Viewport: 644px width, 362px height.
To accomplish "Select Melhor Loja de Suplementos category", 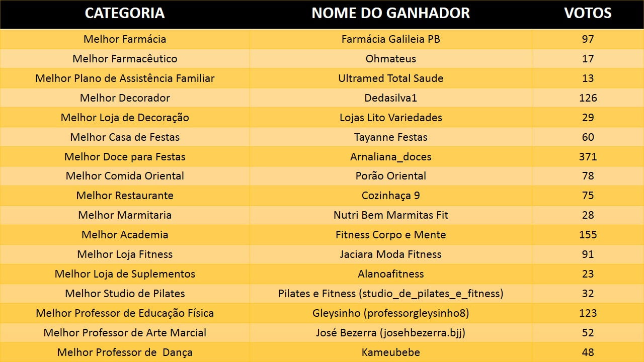I will 125,274.
